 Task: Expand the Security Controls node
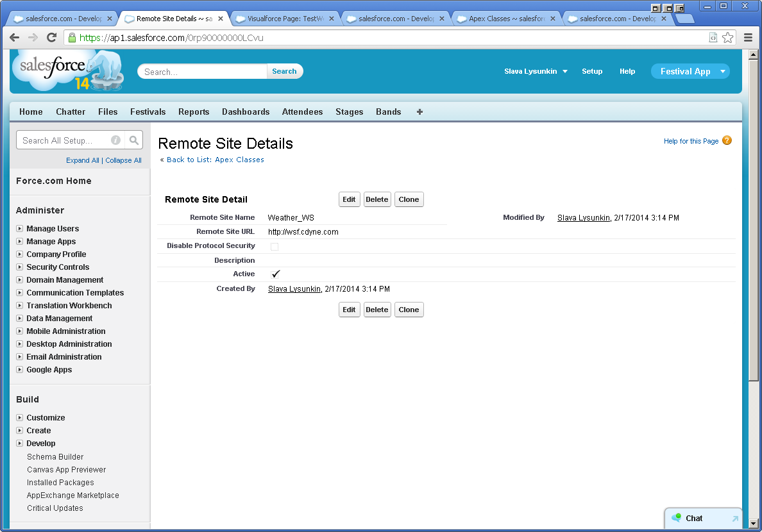[x=19, y=267]
